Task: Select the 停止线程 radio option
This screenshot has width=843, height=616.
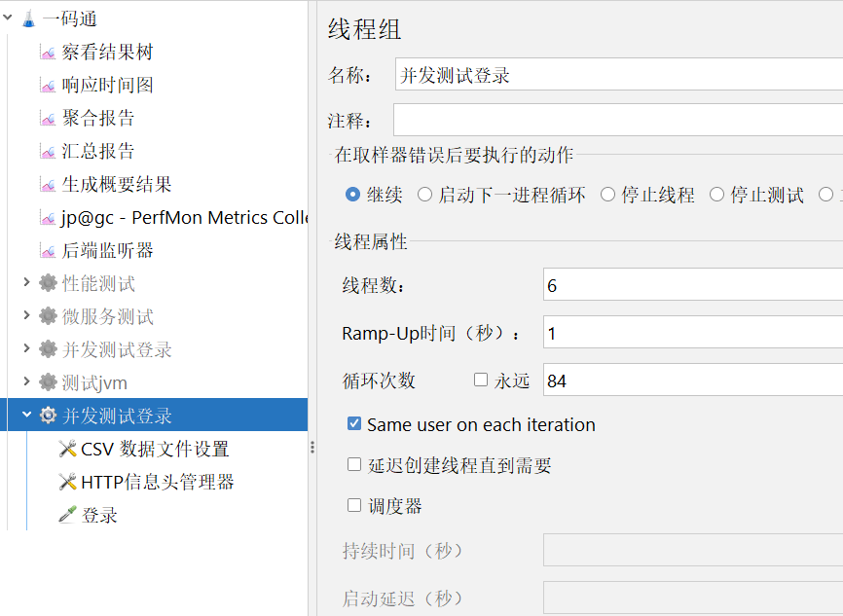Action: pos(608,195)
